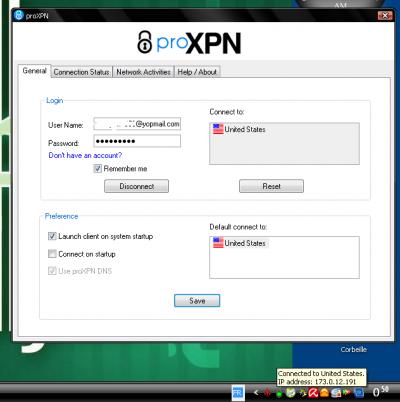Image resolution: width=400 pixels, height=402 pixels.
Task: Click the Connected to United States tooltip
Action: (x=321, y=377)
